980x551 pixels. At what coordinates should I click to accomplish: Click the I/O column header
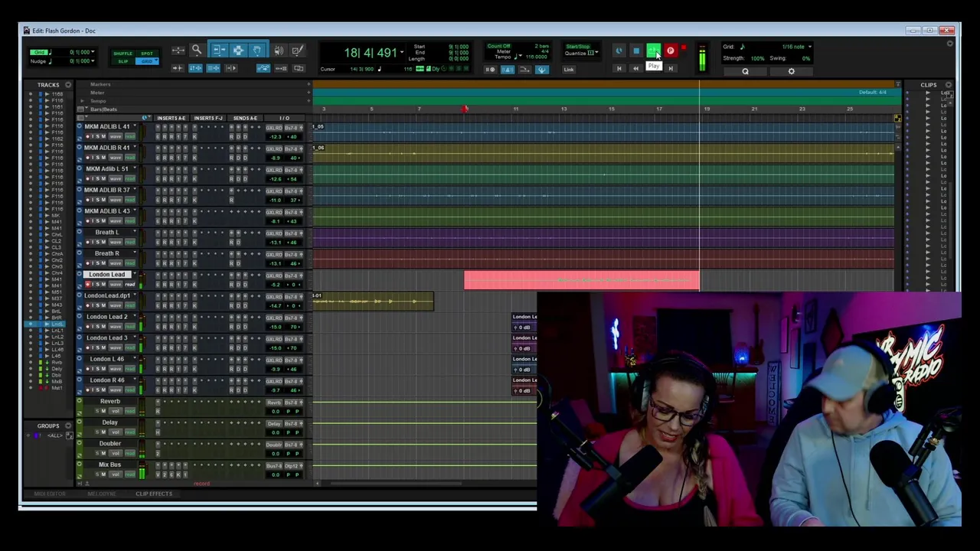coord(285,119)
